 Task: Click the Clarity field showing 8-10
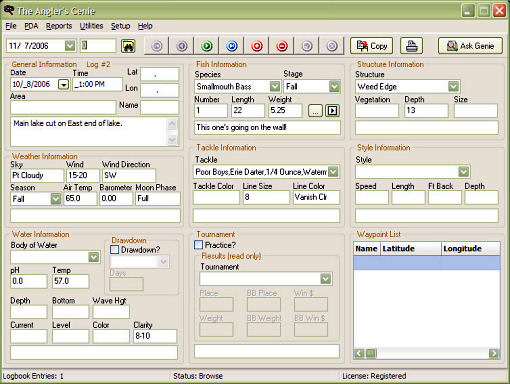coord(155,336)
